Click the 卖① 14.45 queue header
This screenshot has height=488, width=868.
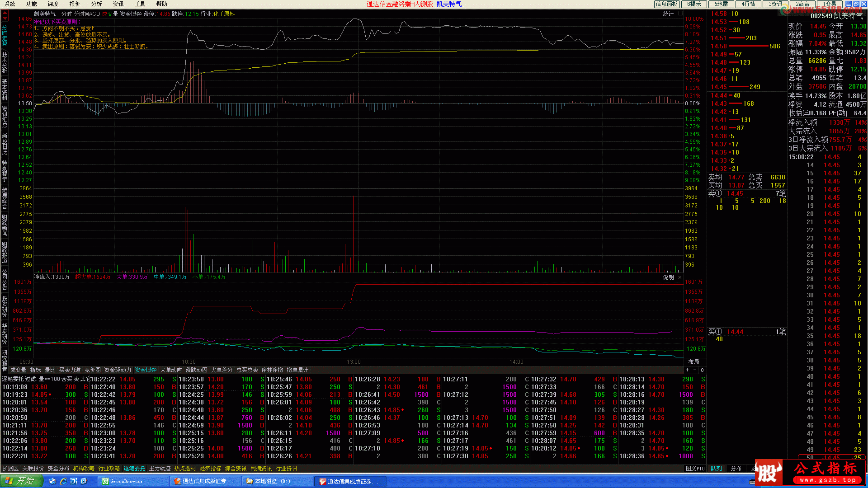click(747, 194)
